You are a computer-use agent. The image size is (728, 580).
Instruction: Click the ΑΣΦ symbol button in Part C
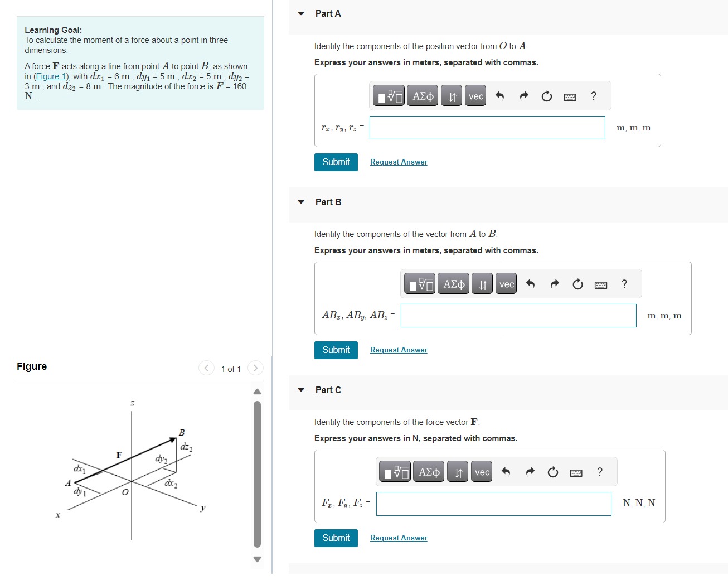coord(428,471)
